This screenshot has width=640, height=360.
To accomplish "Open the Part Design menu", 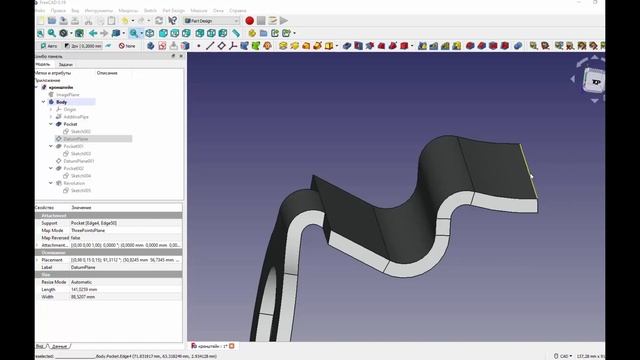I will click(173, 11).
